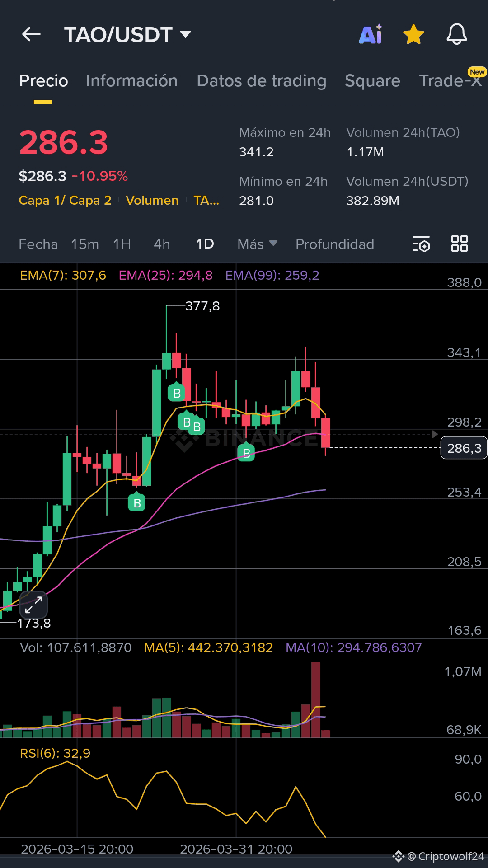The height and width of the screenshot is (868, 488).
Task: Tap Volumen 24h(USDT) value 382.89M
Action: 373,201
